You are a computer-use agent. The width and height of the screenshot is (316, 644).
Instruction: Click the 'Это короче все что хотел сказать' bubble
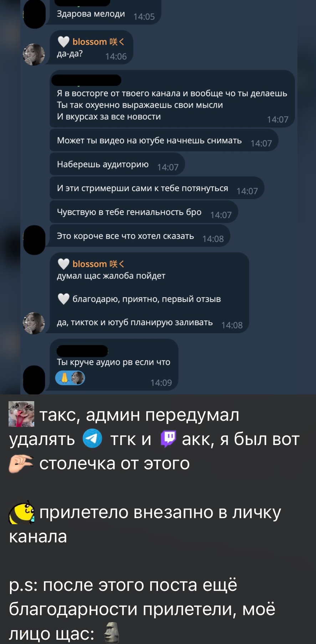[x=139, y=236]
